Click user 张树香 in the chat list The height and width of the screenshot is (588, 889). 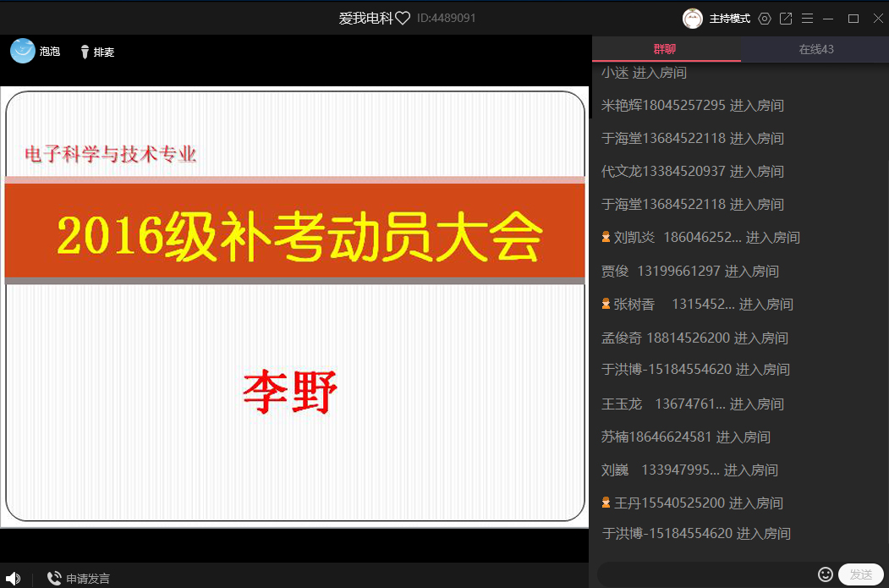(634, 305)
